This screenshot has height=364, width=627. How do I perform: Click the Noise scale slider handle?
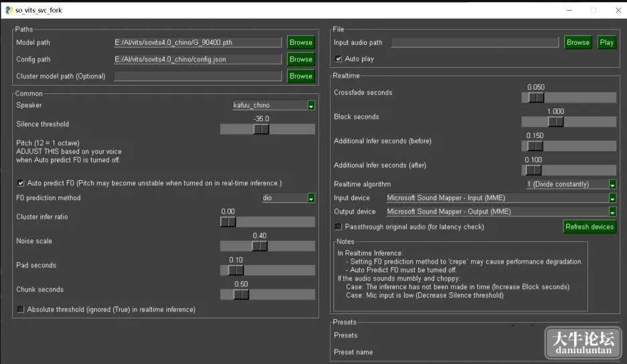click(x=260, y=246)
